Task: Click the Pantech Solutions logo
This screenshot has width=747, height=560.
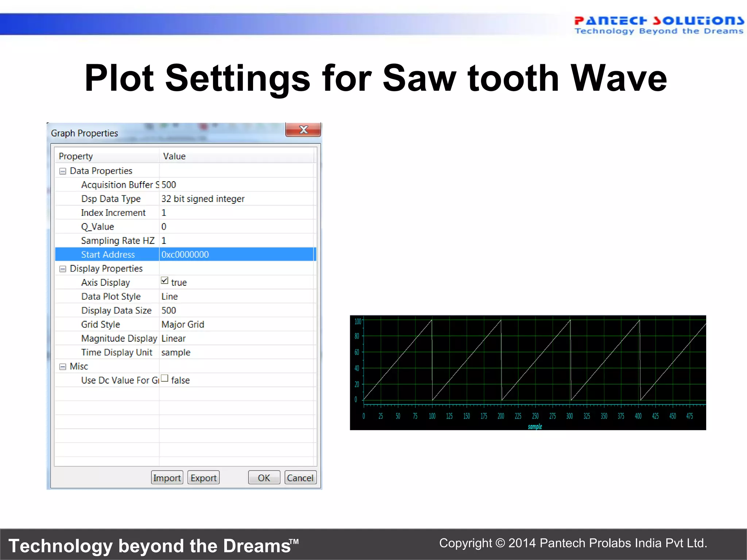Action: click(659, 25)
